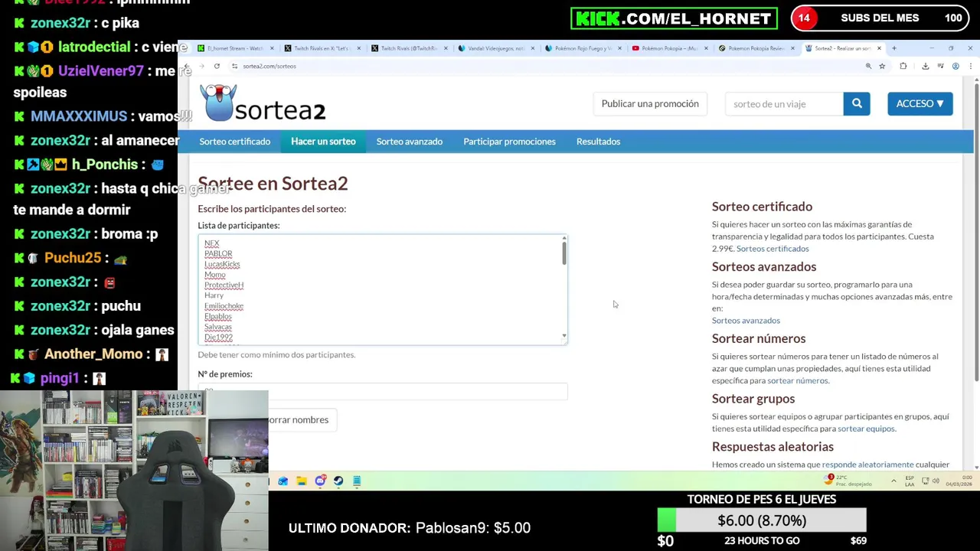Click the 'sorteo de un viaje' search field
This screenshot has height=551, width=980.
784,103
